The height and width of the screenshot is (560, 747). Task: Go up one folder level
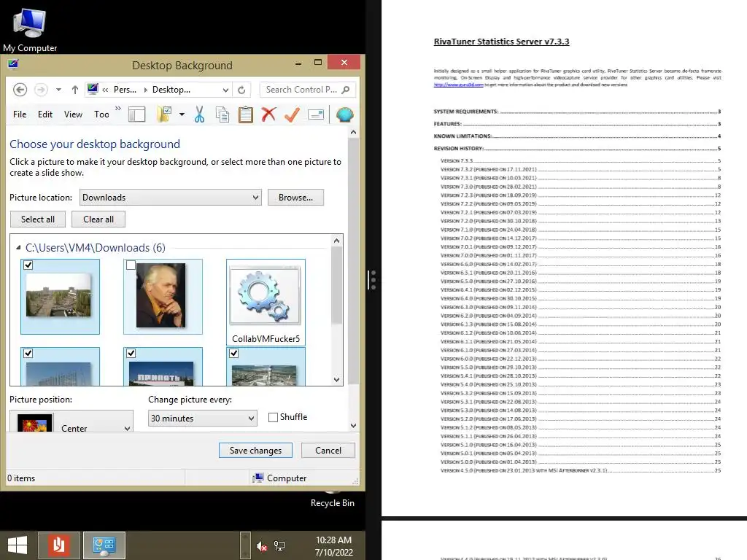coord(75,90)
